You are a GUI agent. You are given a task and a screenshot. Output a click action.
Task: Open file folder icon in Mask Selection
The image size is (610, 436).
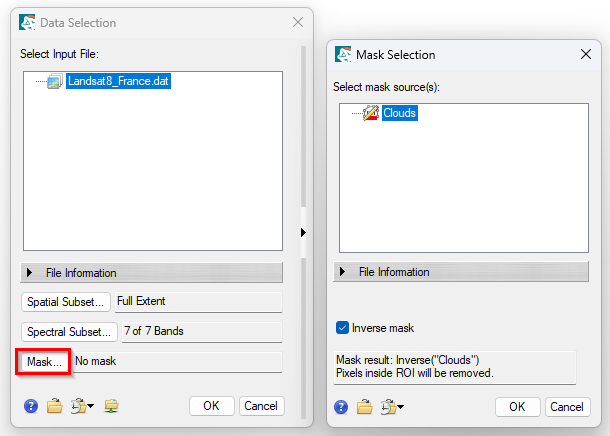(x=366, y=407)
